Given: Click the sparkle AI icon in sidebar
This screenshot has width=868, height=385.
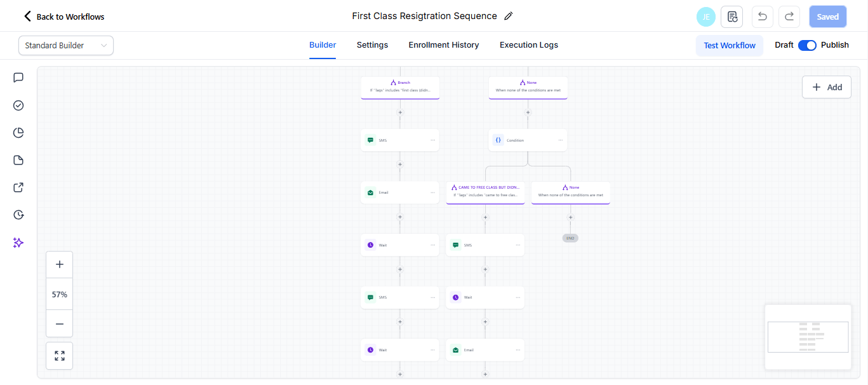Looking at the screenshot, I should click(x=18, y=243).
